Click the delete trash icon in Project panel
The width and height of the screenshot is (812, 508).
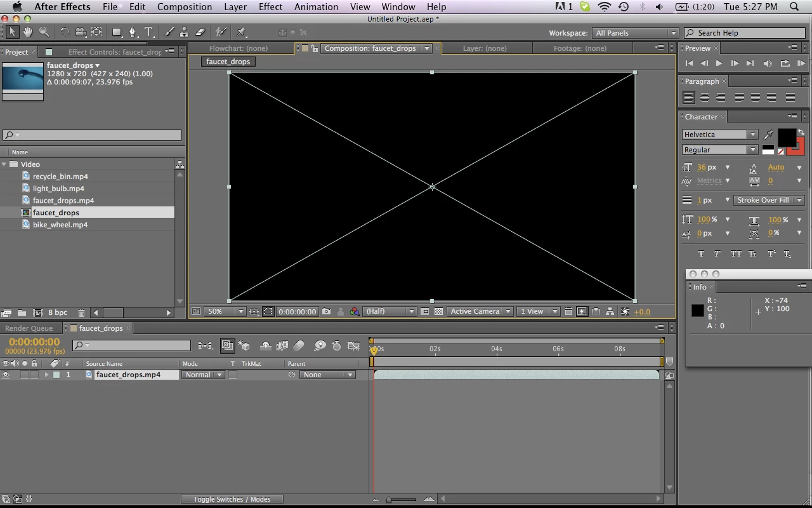(81, 313)
